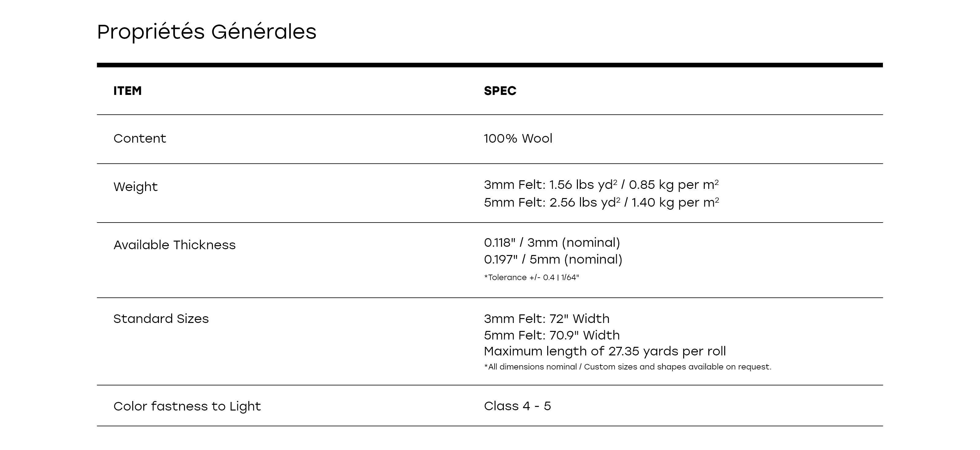Click the 0.118" / 3mm (nominal) value

tap(552, 243)
